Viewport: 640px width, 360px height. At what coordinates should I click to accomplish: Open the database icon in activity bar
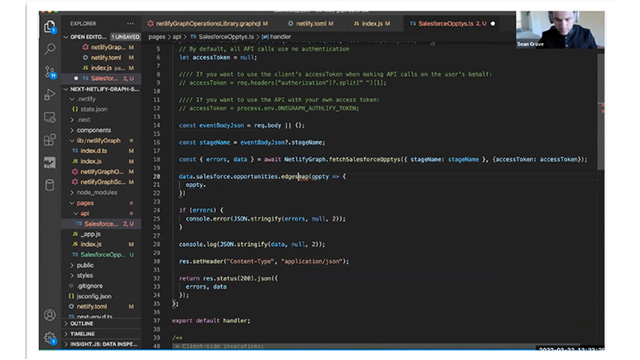pos(50,185)
